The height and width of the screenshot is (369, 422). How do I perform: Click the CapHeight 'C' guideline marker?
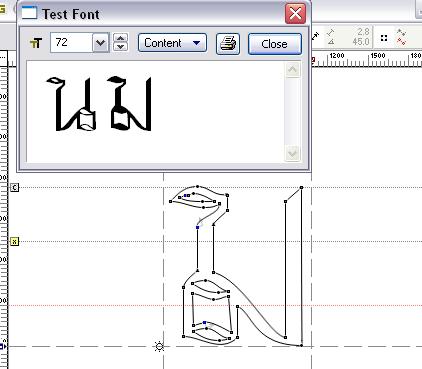point(14,188)
